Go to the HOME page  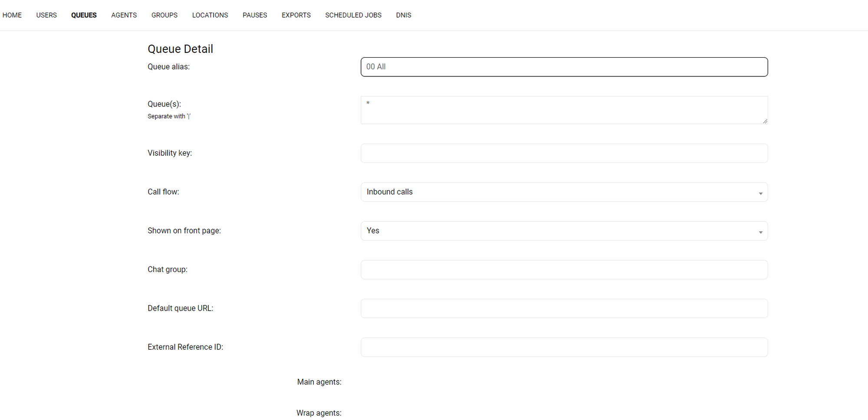pos(12,15)
